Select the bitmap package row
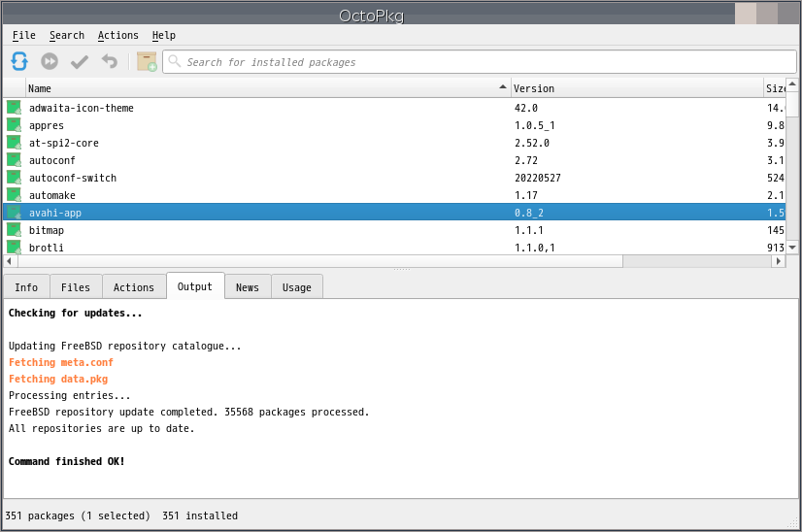 (x=394, y=229)
